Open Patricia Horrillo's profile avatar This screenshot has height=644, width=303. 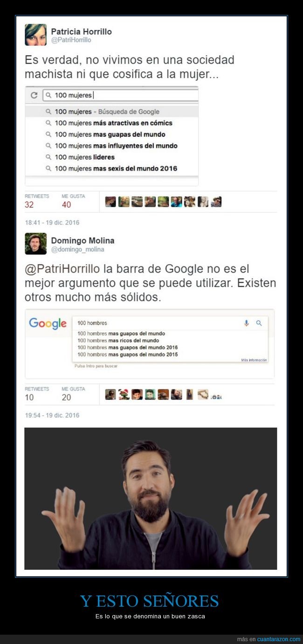click(x=35, y=35)
